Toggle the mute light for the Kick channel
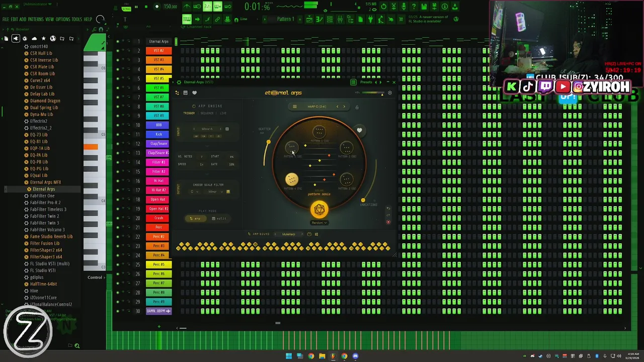 (x=118, y=134)
